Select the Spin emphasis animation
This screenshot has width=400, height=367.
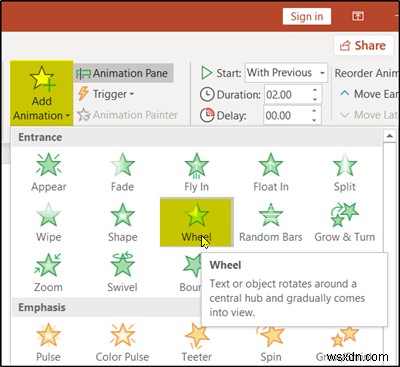tap(271, 343)
